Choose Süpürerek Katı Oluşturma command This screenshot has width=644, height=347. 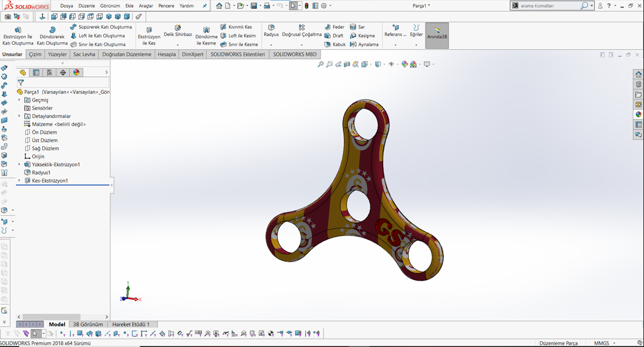[101, 26]
